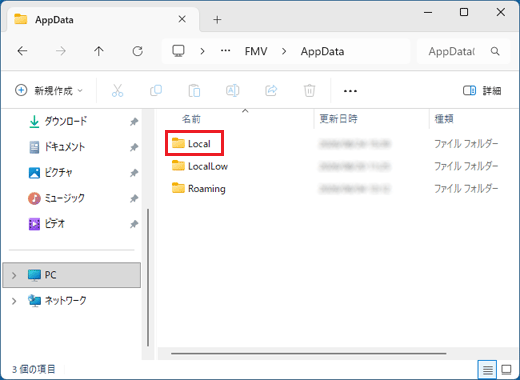This screenshot has width=520, height=380.
Task: Click the forward navigation arrow
Action: (x=60, y=51)
